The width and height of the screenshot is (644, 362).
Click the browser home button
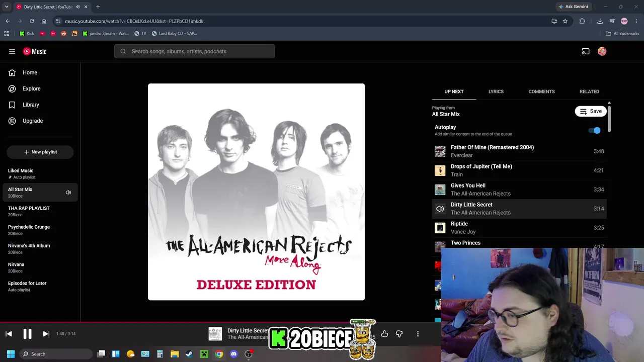(44, 21)
